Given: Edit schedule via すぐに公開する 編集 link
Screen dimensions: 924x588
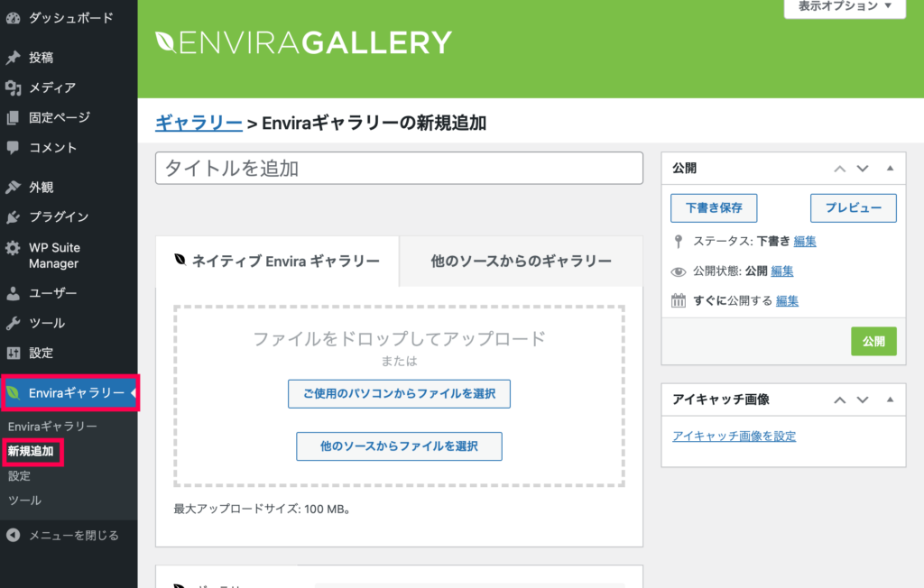Looking at the screenshot, I should point(787,300).
